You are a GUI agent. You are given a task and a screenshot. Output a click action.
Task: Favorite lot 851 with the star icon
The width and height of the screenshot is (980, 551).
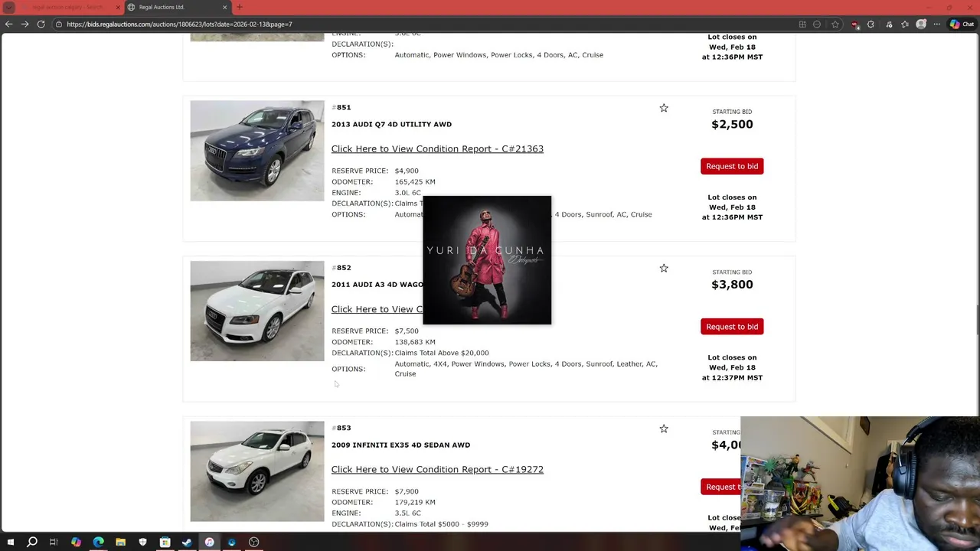tap(664, 108)
